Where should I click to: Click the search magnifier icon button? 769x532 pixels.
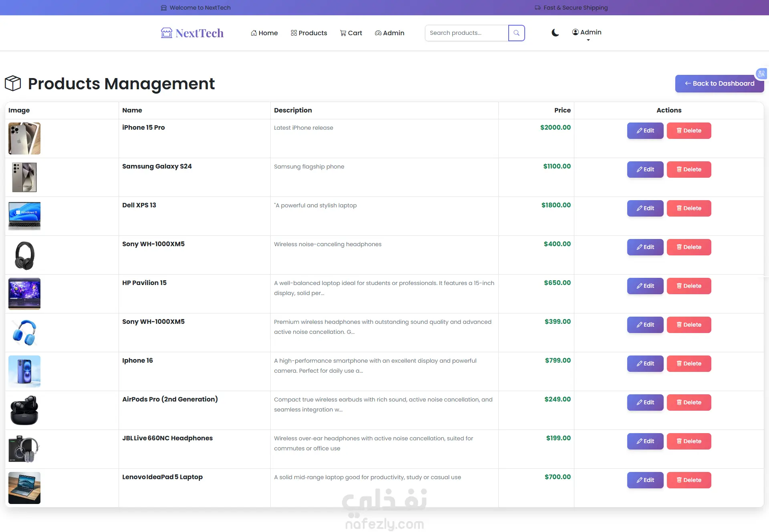click(516, 33)
